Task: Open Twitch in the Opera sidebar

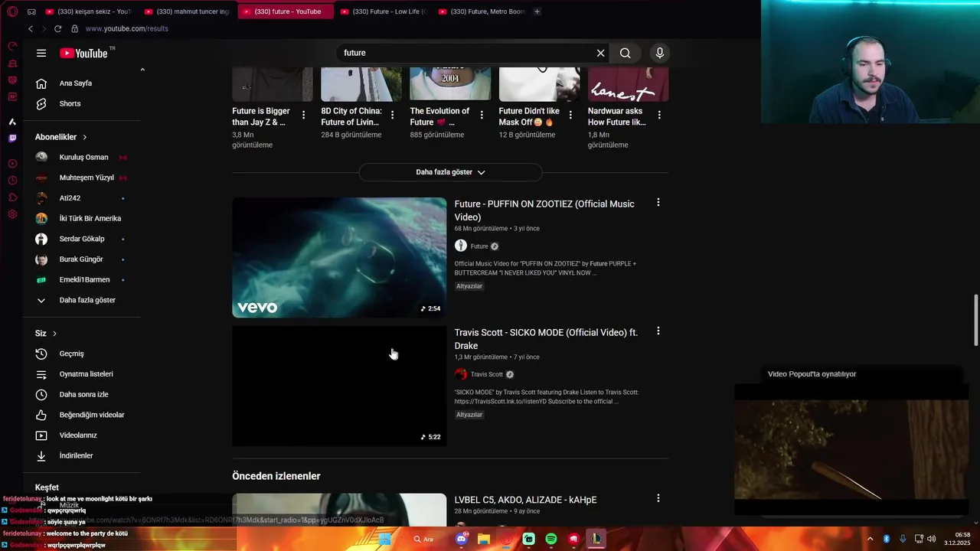Action: tap(12, 139)
